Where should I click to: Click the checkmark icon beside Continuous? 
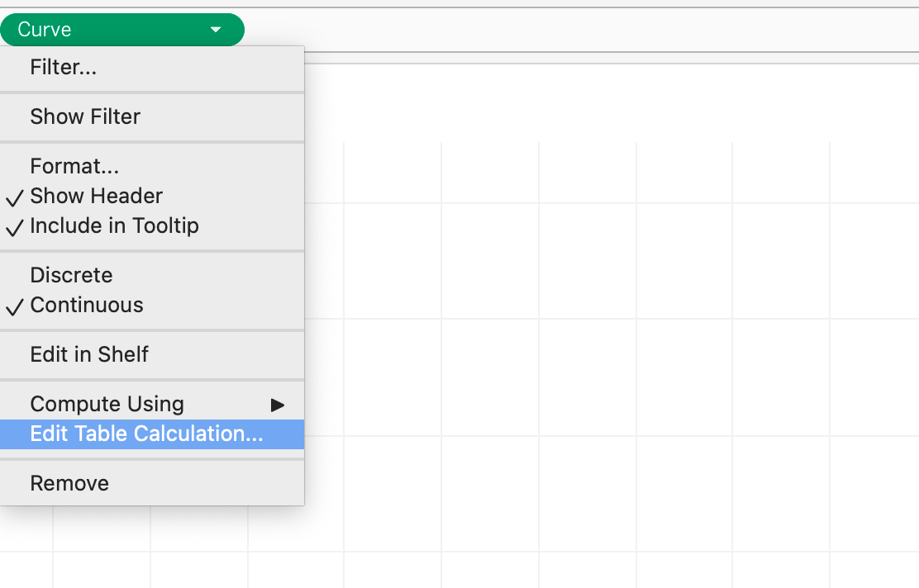15,306
